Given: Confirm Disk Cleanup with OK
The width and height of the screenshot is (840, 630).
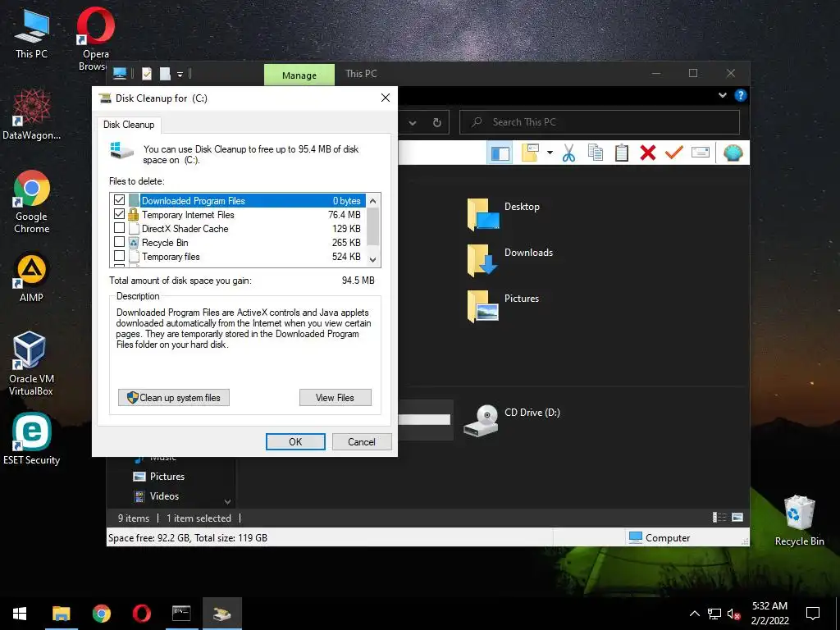Looking at the screenshot, I should click(x=295, y=441).
